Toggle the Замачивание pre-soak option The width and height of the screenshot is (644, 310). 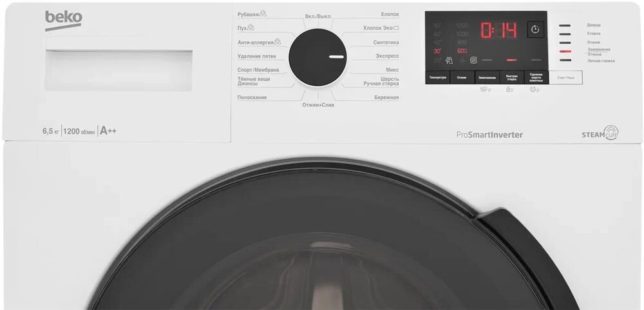click(x=486, y=77)
